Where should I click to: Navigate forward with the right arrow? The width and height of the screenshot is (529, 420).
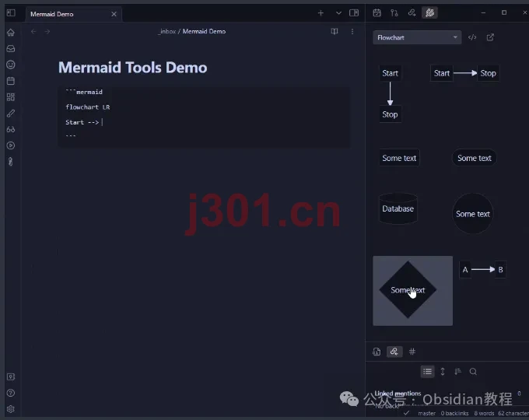tap(47, 31)
